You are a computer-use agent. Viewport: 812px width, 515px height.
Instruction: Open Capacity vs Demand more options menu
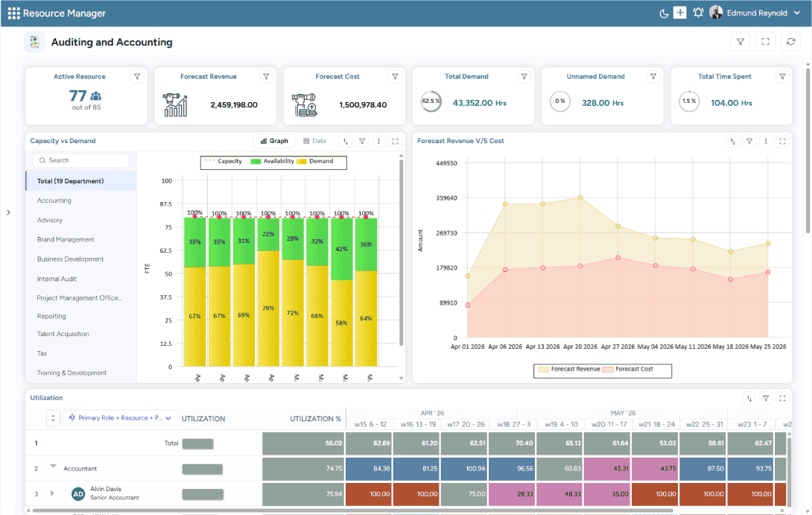378,141
